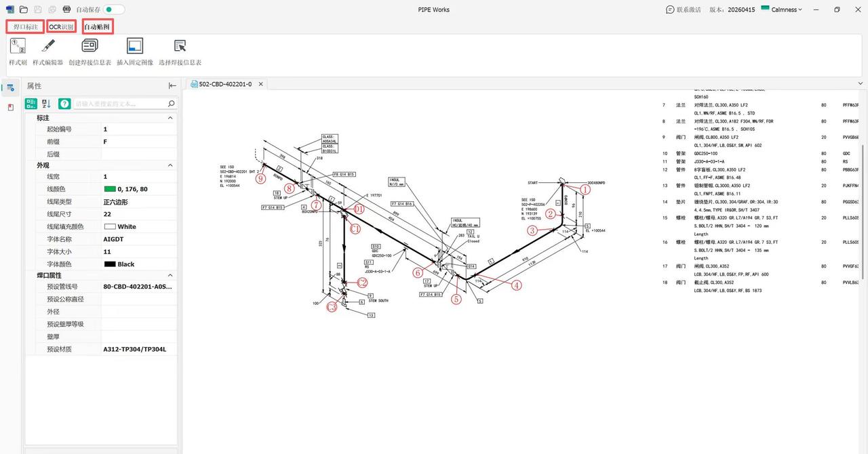Click weld marker 7 on the drawing

tap(315, 205)
